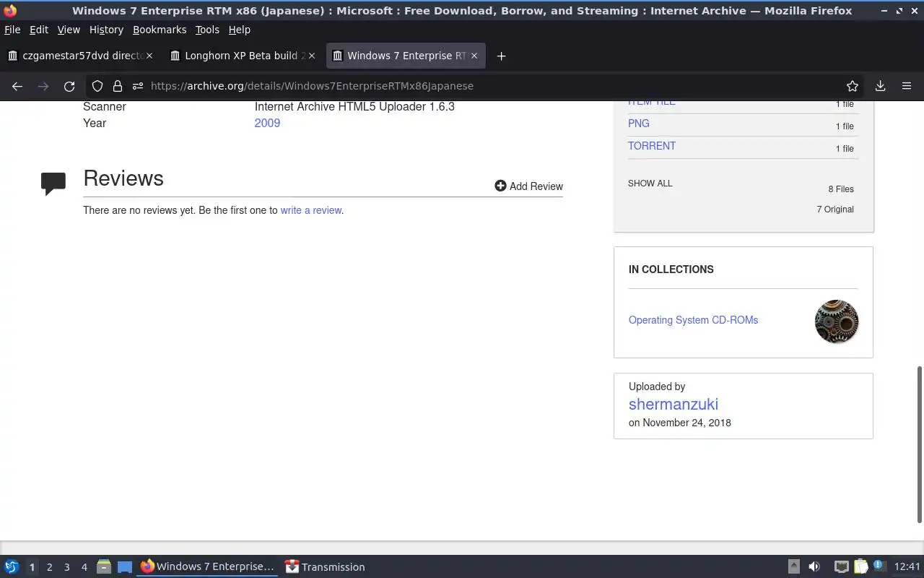
Task: Open the Tools menu
Action: (207, 30)
